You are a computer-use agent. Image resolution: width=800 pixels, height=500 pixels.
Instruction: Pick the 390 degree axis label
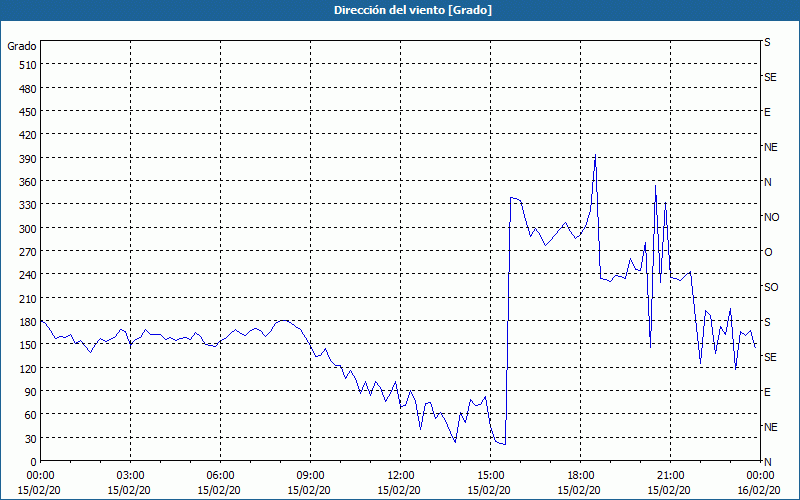tap(28, 159)
